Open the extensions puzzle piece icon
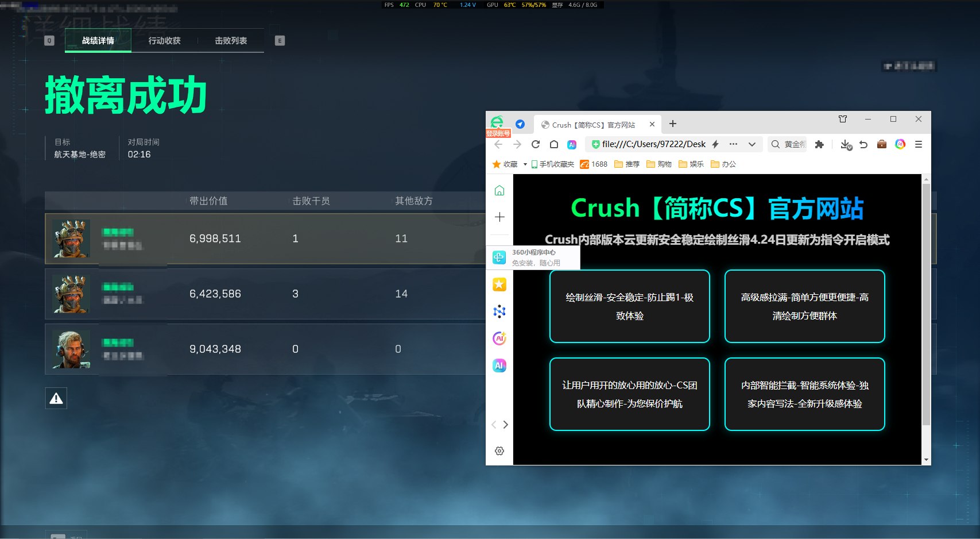The height and width of the screenshot is (539, 980). (x=819, y=144)
